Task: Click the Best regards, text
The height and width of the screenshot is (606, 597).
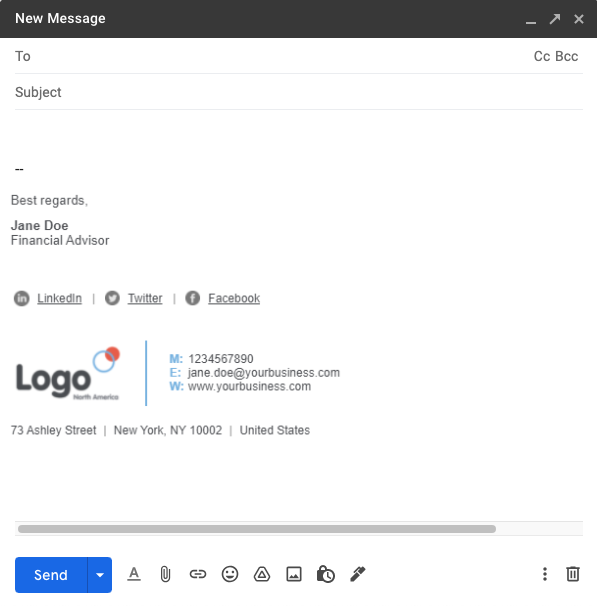Action: [49, 200]
